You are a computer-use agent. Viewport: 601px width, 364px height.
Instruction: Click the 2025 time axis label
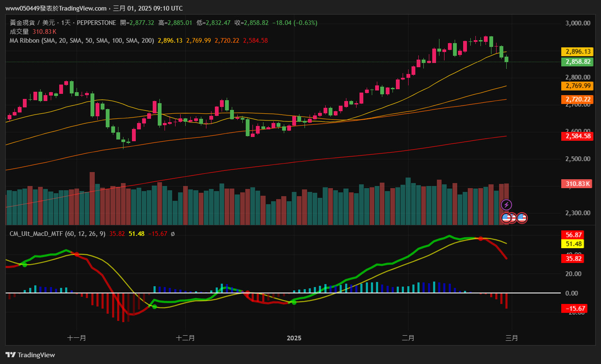(294, 338)
